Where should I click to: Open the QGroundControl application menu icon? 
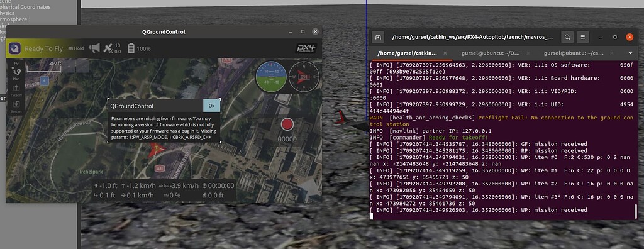click(x=15, y=48)
